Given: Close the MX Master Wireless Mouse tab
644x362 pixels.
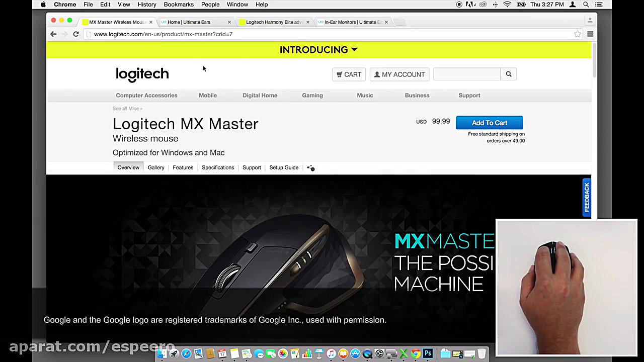Looking at the screenshot, I should point(150,22).
